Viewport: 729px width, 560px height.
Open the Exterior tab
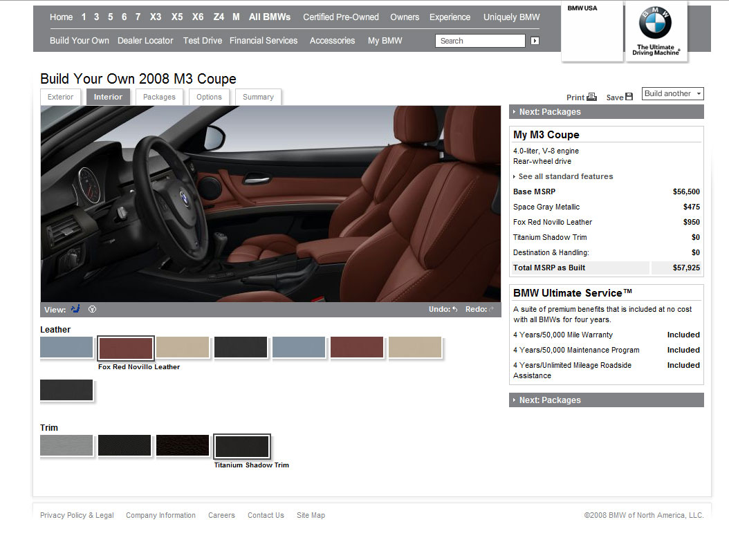pyautogui.click(x=60, y=97)
